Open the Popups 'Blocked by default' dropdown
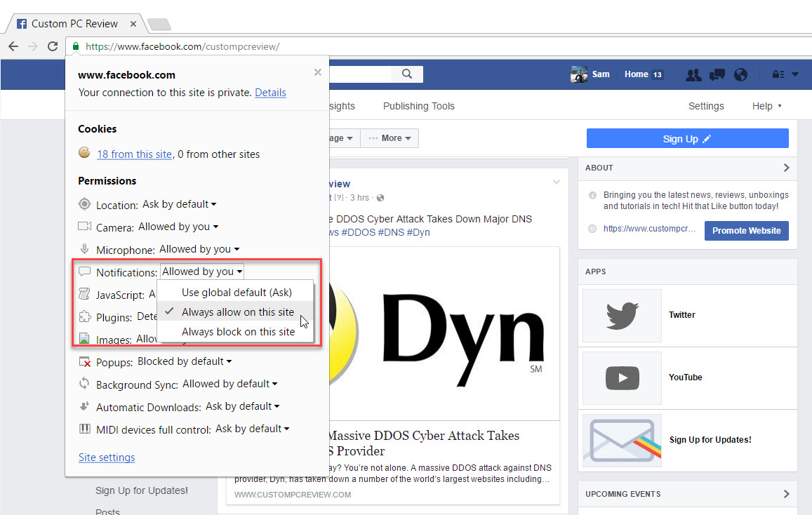The image size is (812, 515). (x=185, y=361)
